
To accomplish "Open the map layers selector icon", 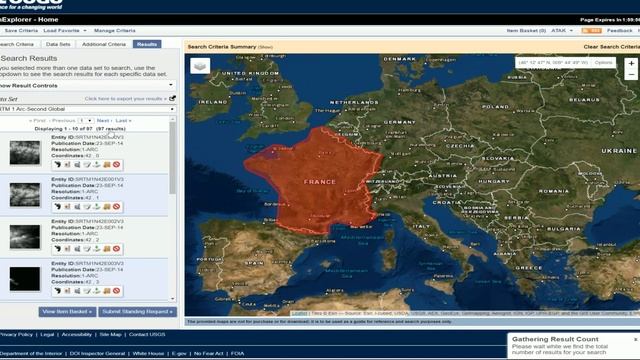I will [x=200, y=66].
